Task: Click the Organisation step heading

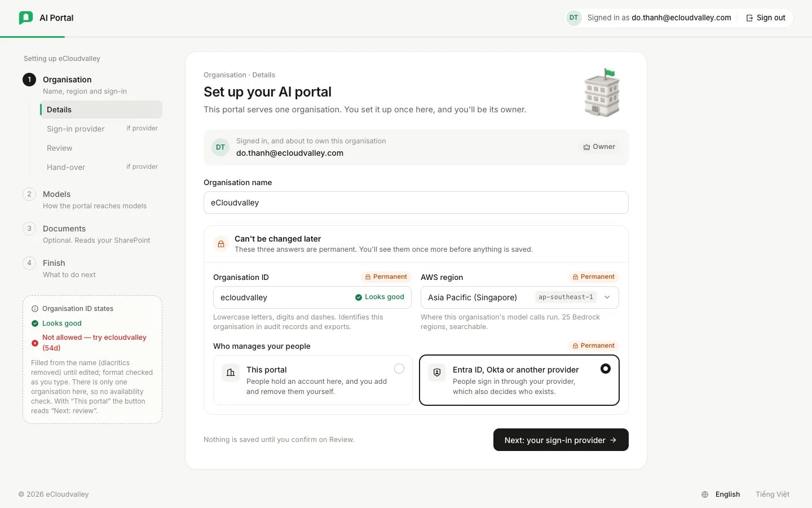Action: click(67, 80)
